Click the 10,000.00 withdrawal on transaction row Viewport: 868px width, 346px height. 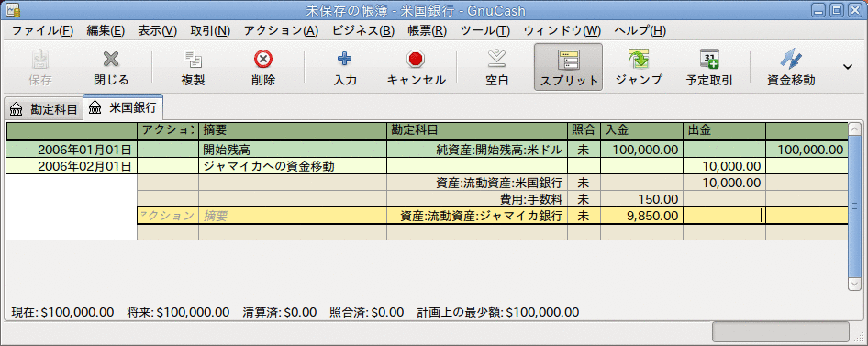click(x=724, y=166)
